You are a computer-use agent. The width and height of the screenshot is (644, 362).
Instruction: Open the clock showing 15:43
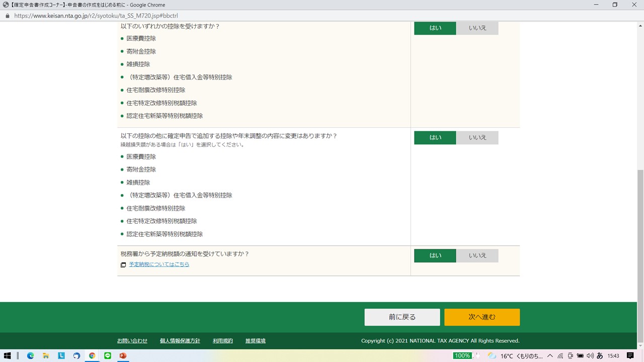tap(613, 355)
